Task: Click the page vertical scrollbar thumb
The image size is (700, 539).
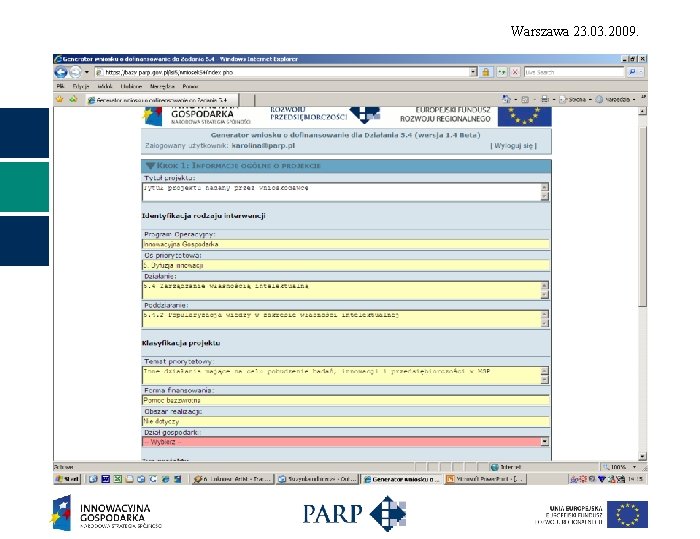Action: pos(642,217)
